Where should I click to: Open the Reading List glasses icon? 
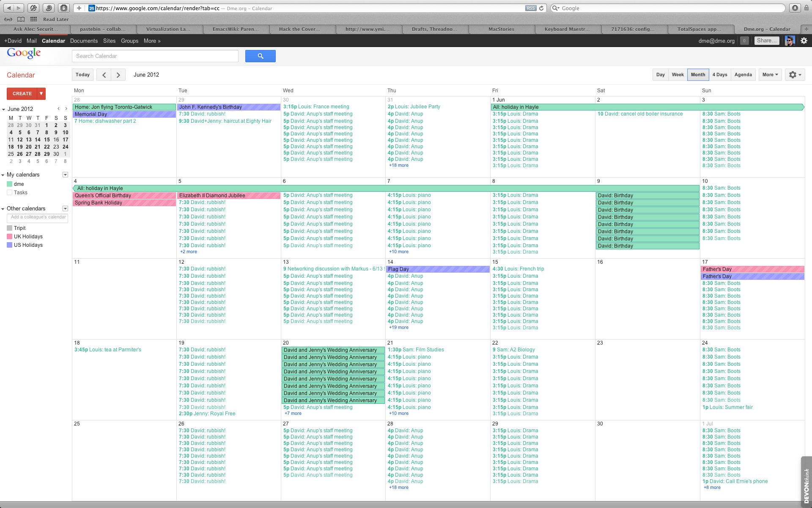click(8, 19)
